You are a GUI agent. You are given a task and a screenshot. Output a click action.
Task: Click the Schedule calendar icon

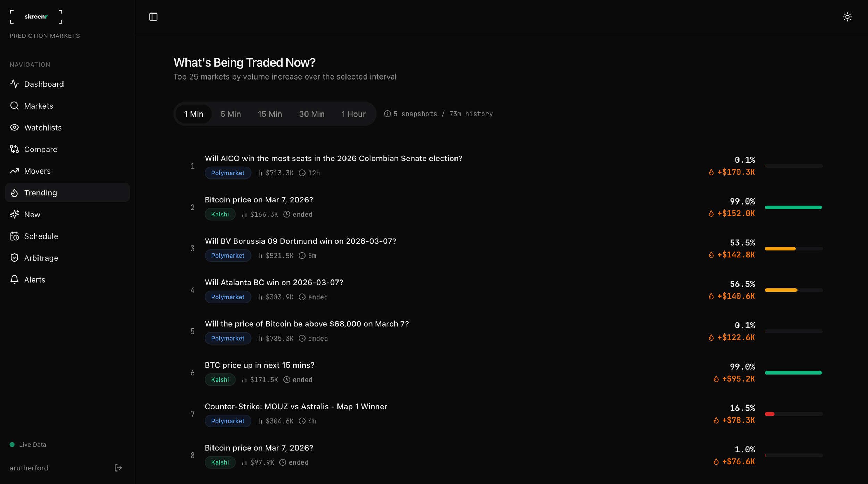click(x=14, y=236)
